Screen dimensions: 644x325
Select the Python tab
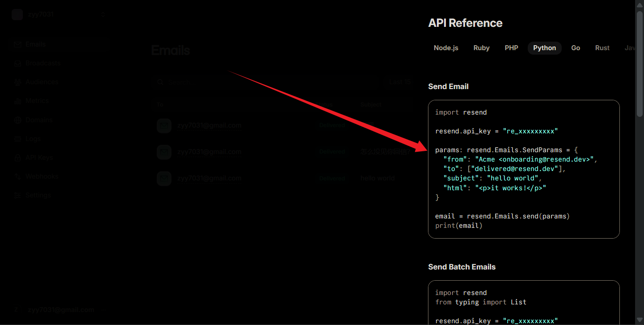coord(545,48)
